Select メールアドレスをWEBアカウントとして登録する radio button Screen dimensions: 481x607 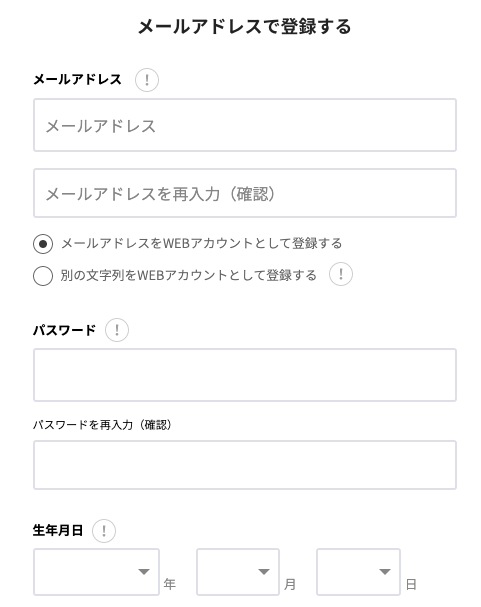click(x=43, y=244)
